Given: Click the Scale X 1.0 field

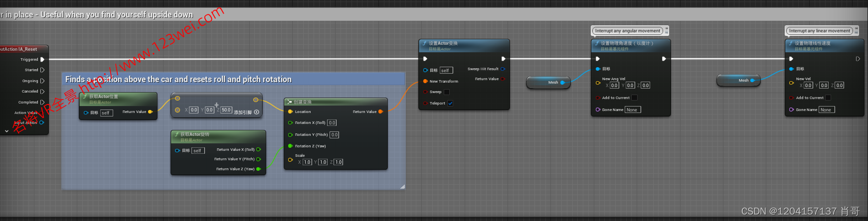Looking at the screenshot, I should pos(308,162).
